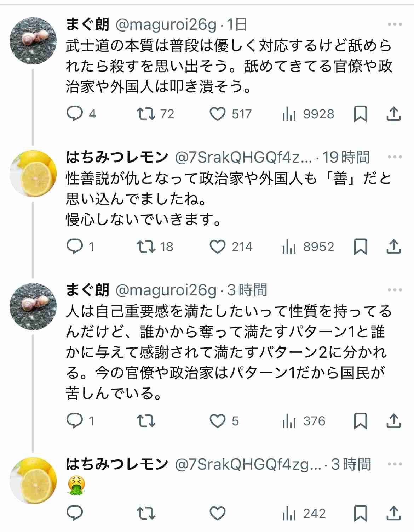Repost the tweet with 72 reposts
The height and width of the screenshot is (532, 414).
[146, 114]
